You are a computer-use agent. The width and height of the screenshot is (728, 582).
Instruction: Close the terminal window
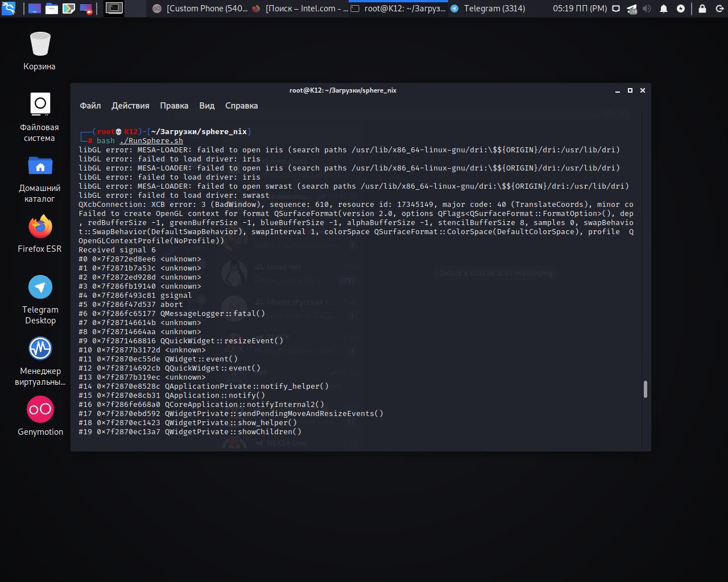point(643,90)
